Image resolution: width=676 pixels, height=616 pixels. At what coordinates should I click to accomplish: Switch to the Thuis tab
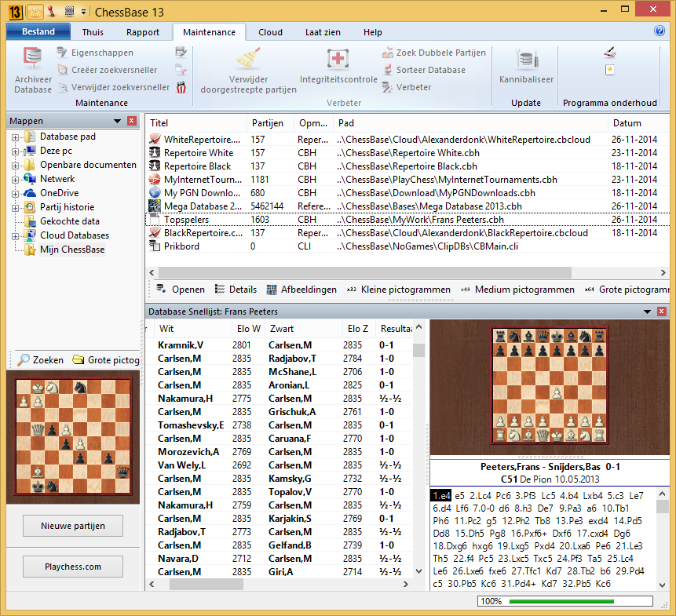[x=93, y=32]
